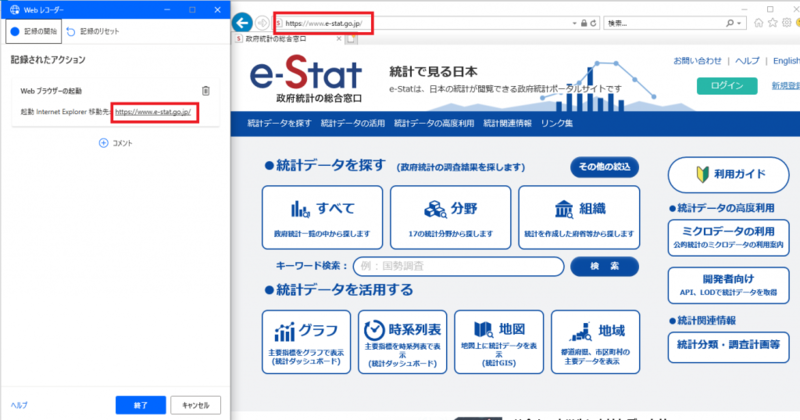Refresh the page in Internet Explorer

[593, 23]
